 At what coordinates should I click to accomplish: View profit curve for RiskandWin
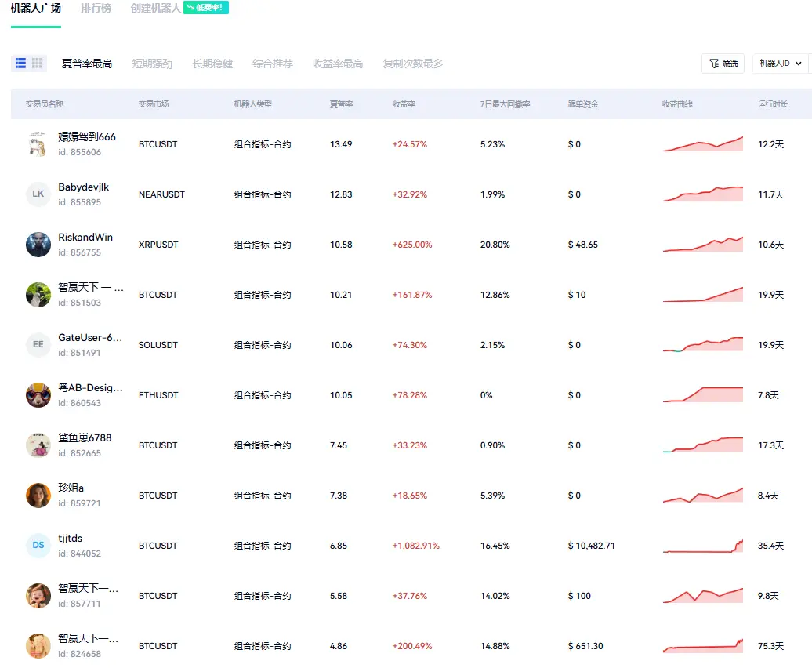click(703, 245)
